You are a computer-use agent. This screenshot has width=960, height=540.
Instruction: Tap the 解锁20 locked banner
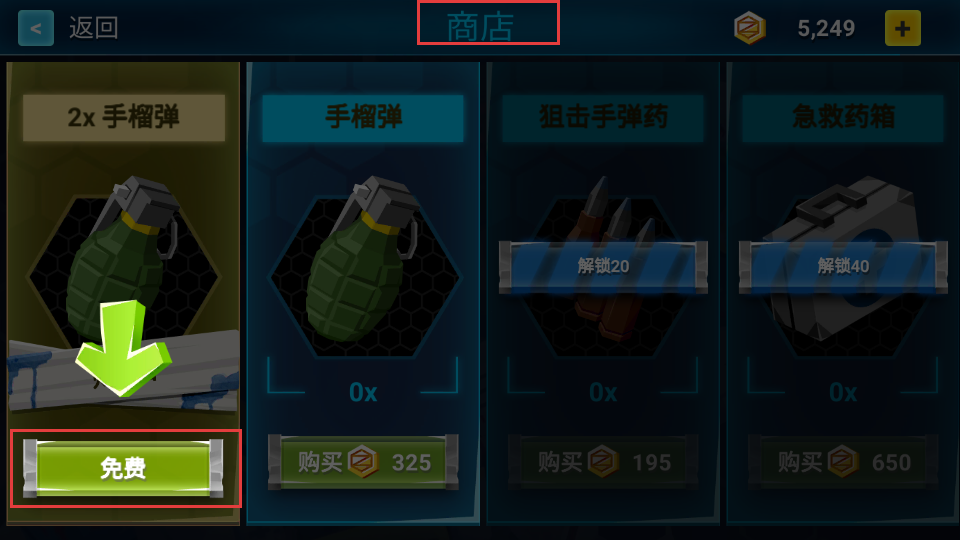coord(604,267)
